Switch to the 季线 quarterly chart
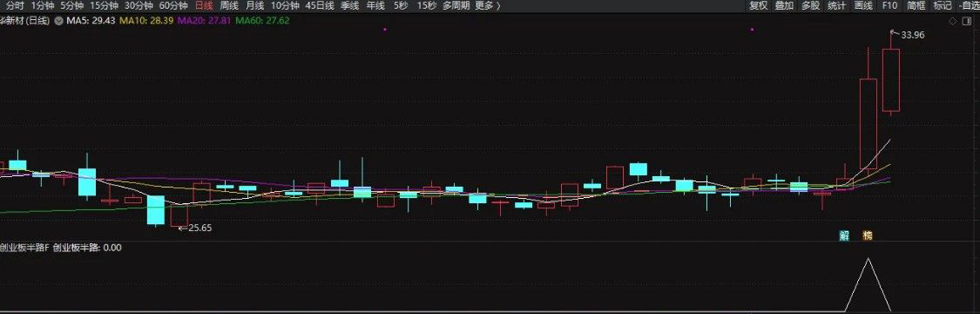980x314 pixels. pos(349,5)
